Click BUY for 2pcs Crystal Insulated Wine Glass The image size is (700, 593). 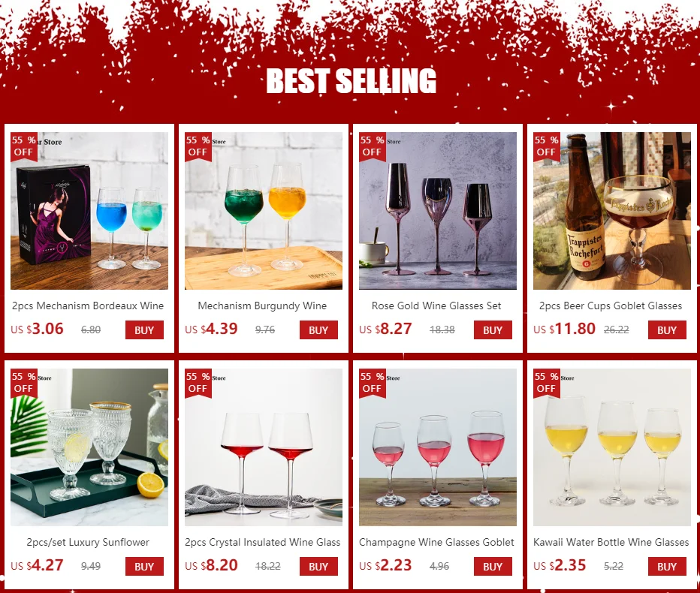(x=318, y=566)
